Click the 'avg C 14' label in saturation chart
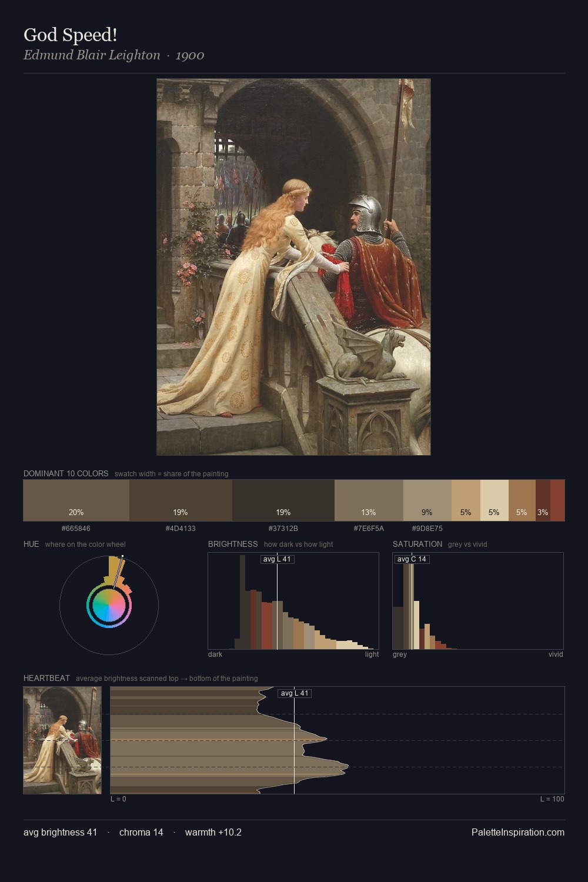The image size is (588, 882). [412, 559]
